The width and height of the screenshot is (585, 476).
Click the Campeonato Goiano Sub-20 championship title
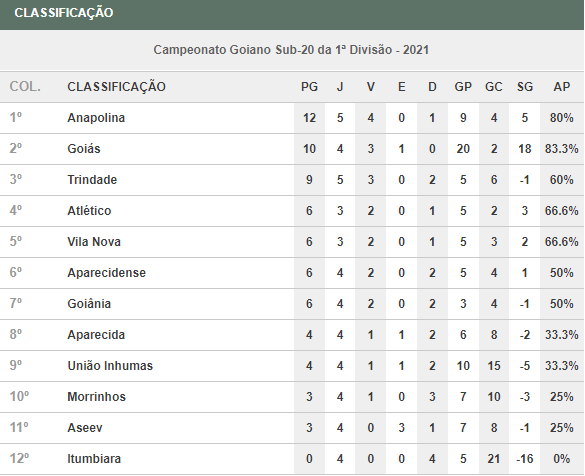291,50
